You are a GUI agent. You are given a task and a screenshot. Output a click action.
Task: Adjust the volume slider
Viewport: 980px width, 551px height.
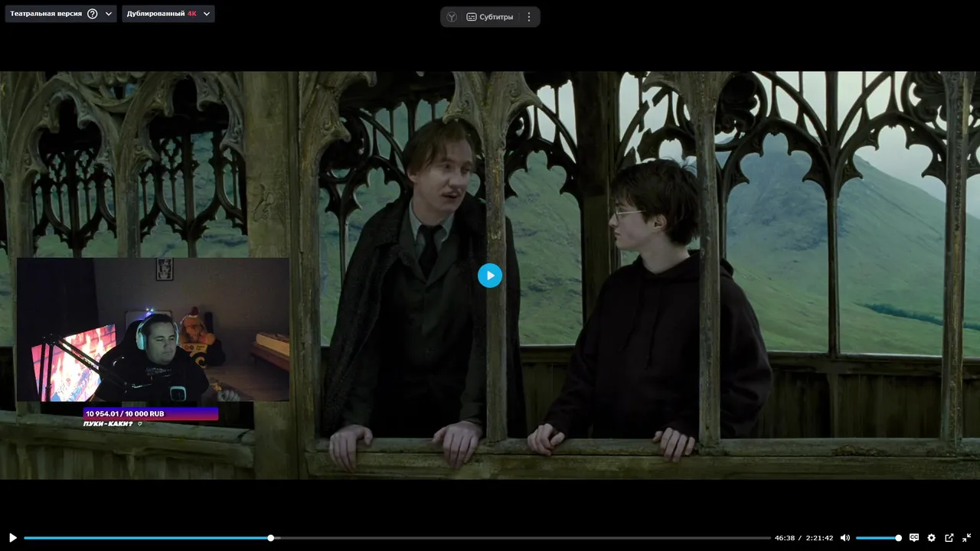click(878, 538)
